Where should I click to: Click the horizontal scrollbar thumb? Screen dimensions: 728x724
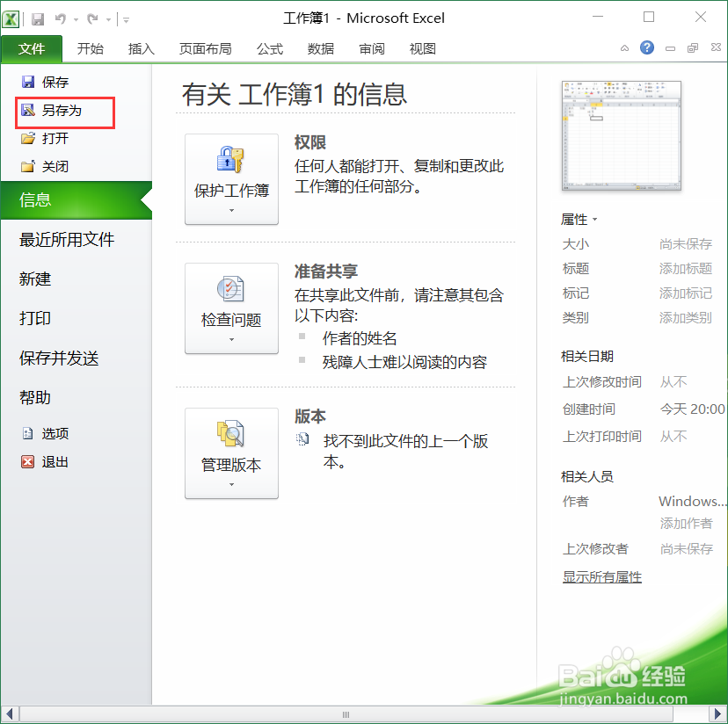[346, 714]
